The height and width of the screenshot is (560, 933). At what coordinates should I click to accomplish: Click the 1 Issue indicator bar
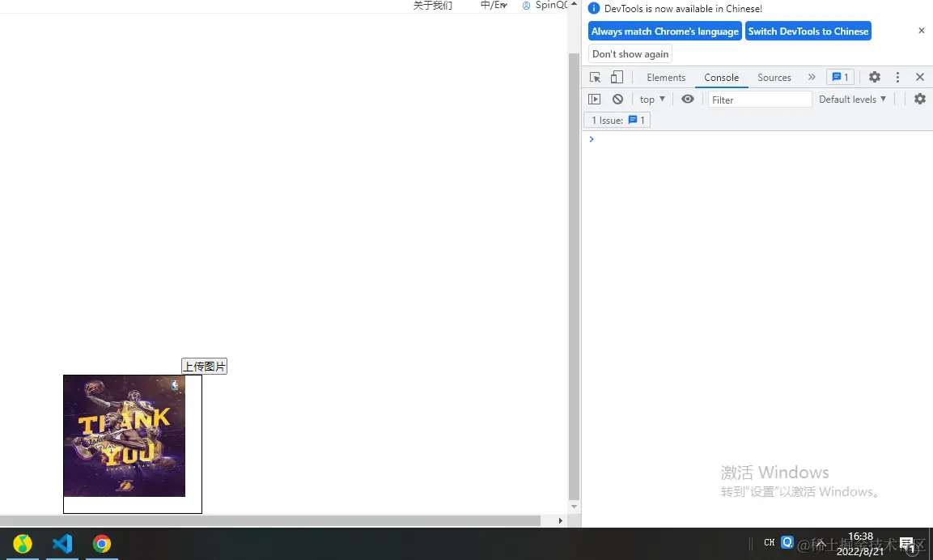point(617,121)
